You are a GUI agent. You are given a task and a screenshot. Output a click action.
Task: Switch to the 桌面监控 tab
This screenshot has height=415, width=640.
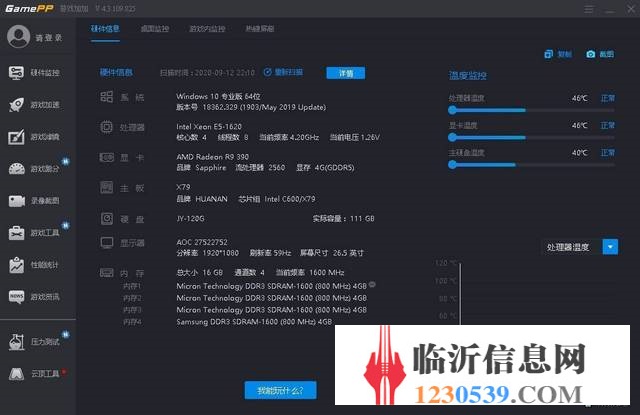155,29
